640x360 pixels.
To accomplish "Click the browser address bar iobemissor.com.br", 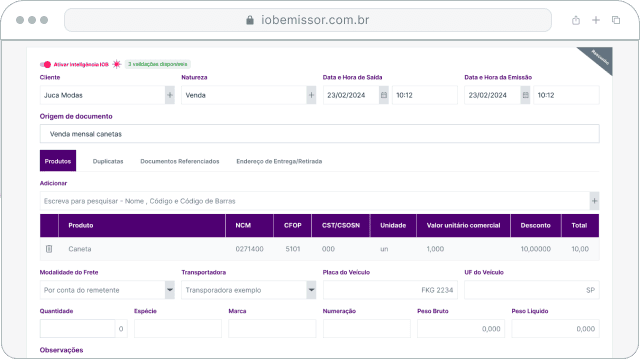I will click(x=308, y=20).
